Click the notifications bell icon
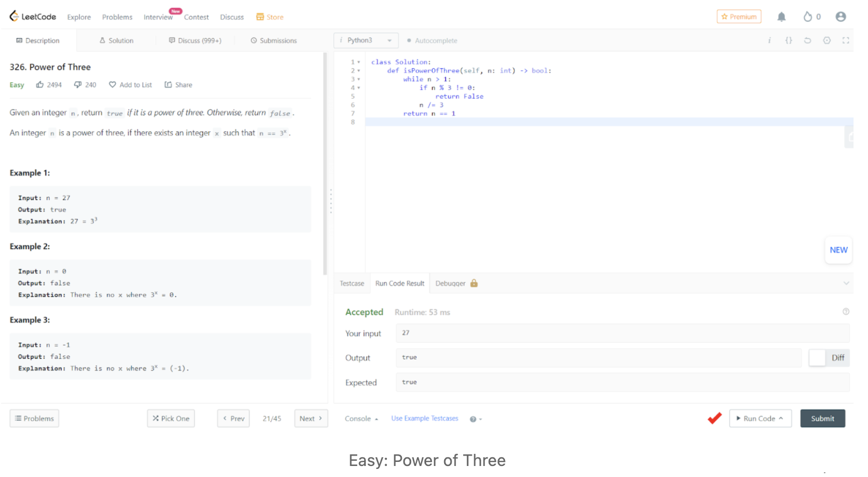This screenshot has width=868, height=477. click(781, 17)
